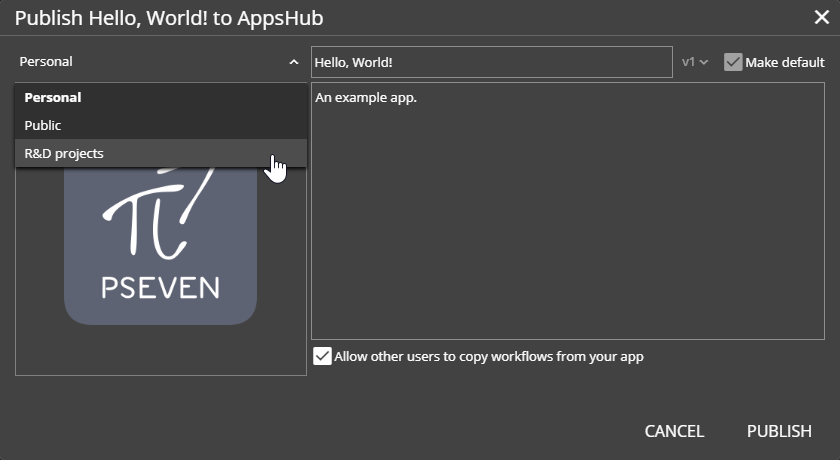Click the Hello, World! app name field
This screenshot has height=460, width=840.
(x=491, y=62)
